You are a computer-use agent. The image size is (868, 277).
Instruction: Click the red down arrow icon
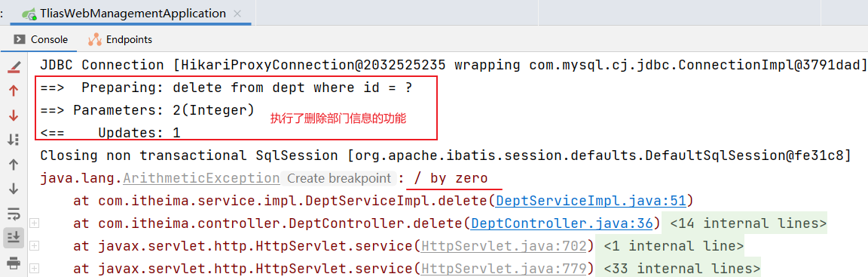[14, 115]
